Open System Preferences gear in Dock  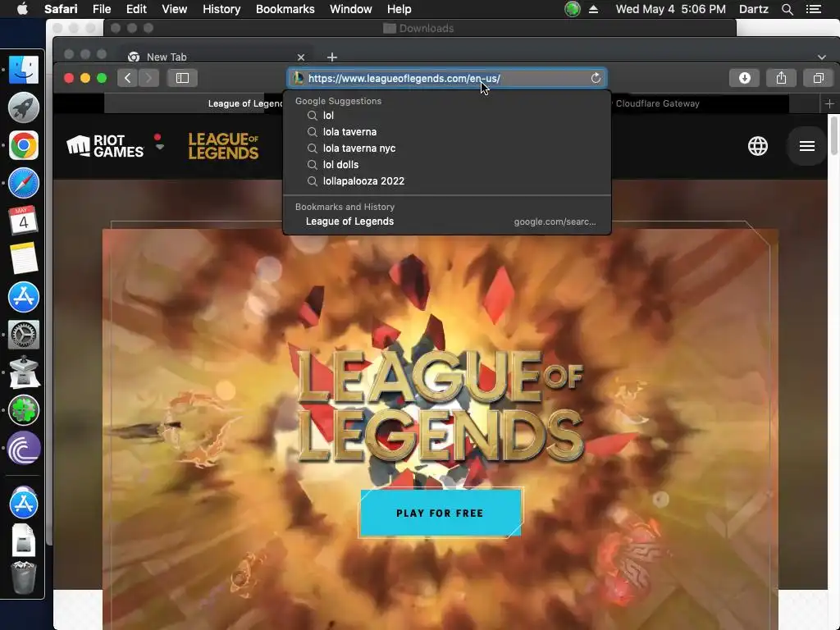tap(24, 335)
